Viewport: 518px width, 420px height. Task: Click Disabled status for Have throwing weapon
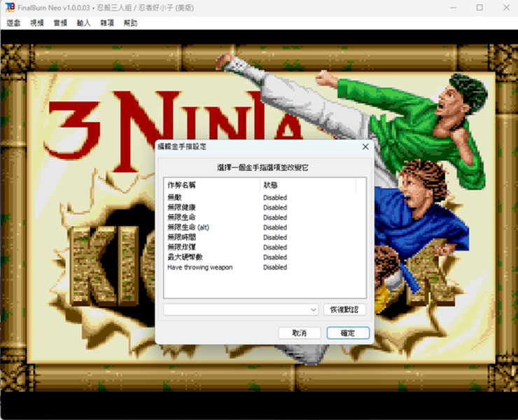pos(275,267)
